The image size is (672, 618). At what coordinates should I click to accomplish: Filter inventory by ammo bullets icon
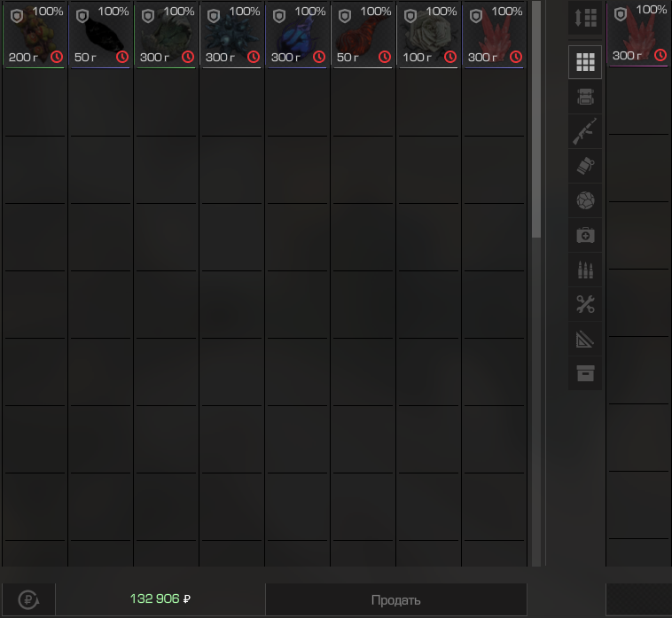point(585,270)
